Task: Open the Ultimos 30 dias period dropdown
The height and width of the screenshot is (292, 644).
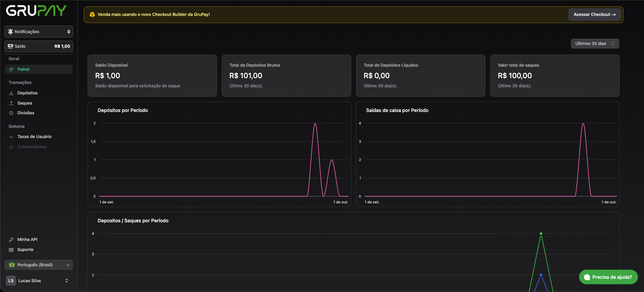Action: point(595,44)
